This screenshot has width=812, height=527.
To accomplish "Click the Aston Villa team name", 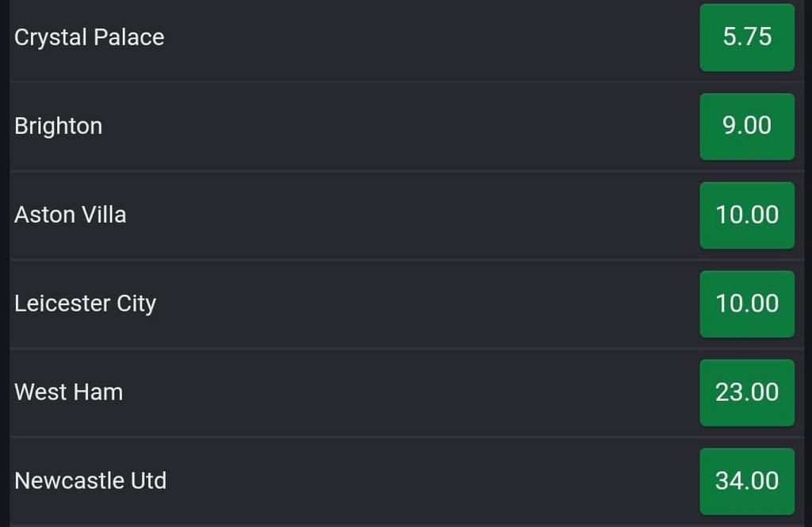I will pyautogui.click(x=70, y=215).
